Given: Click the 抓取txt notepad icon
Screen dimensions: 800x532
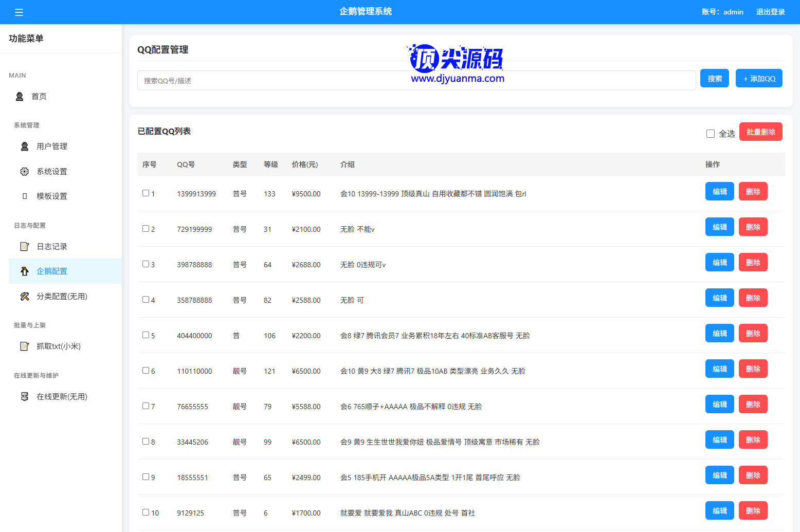Looking at the screenshot, I should coord(25,346).
